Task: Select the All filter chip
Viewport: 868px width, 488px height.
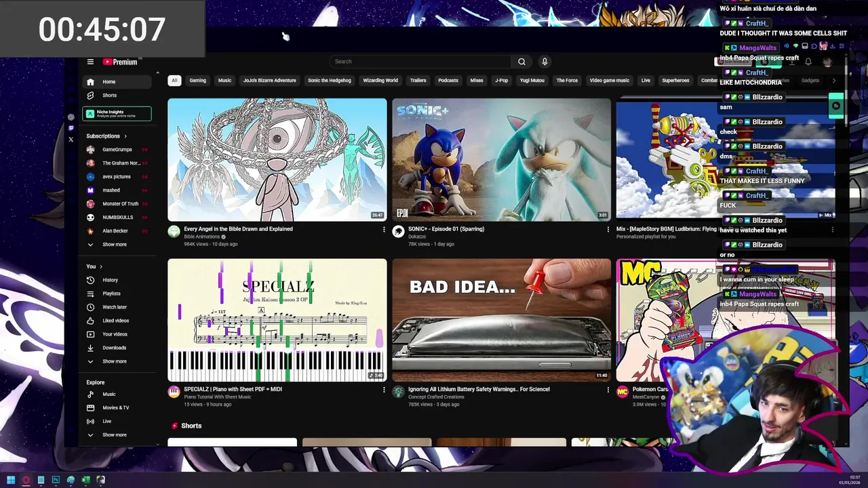Action: click(x=174, y=81)
